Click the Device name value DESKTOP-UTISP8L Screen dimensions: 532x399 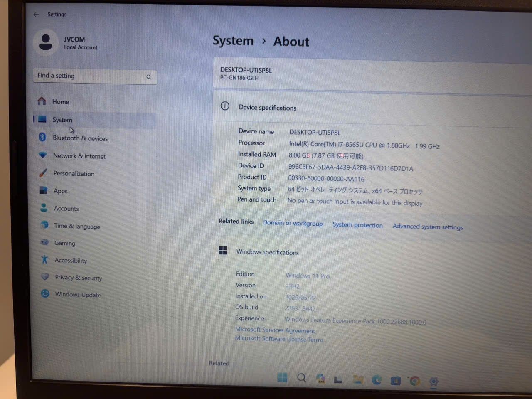[315, 133]
